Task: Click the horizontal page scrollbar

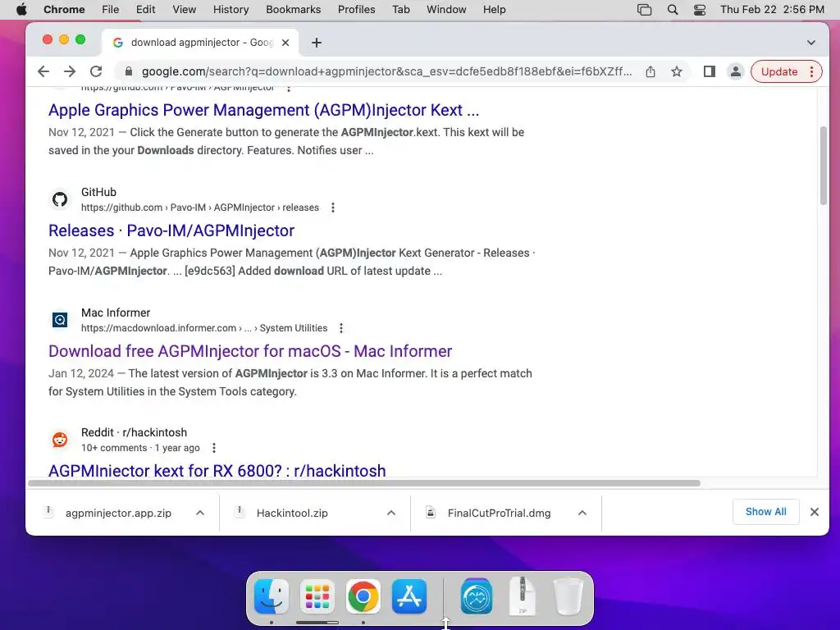Action: (x=363, y=483)
